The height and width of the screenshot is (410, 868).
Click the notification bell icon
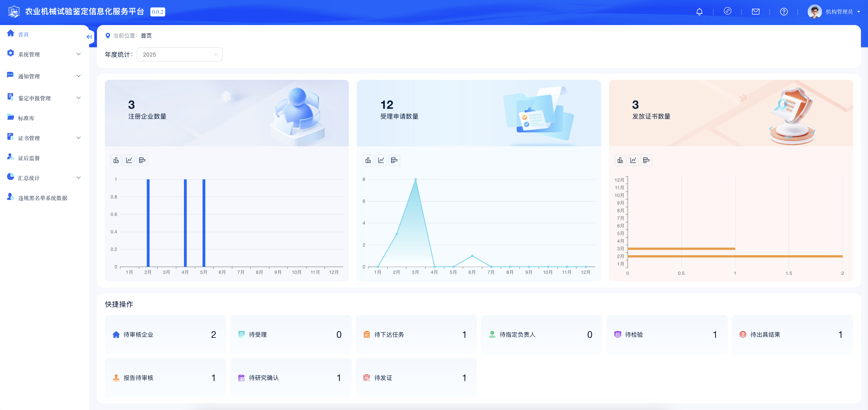tap(699, 12)
